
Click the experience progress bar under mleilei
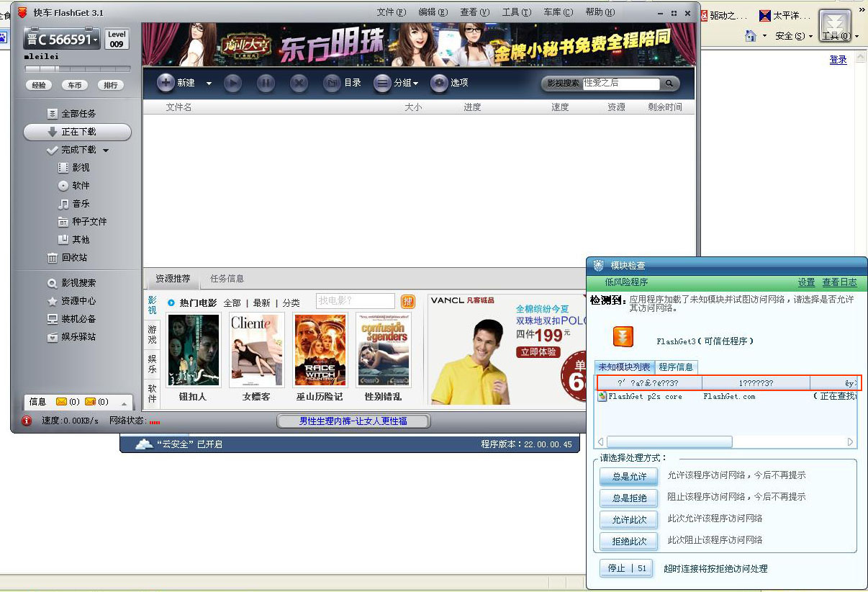pos(78,69)
